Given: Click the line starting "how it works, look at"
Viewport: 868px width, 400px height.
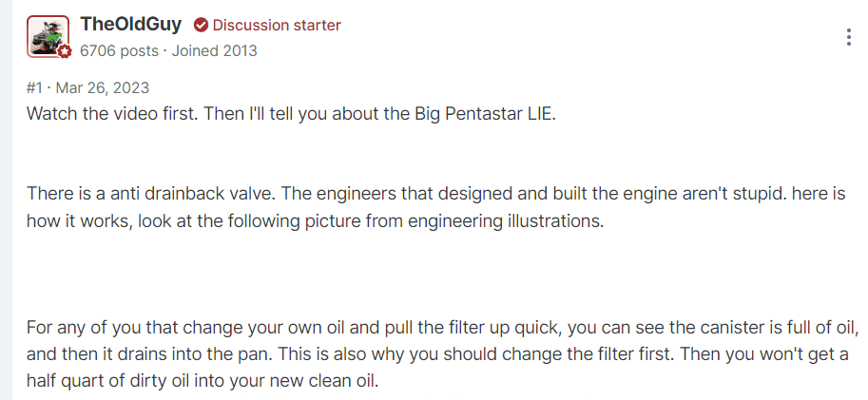Looking at the screenshot, I should tap(315, 222).
